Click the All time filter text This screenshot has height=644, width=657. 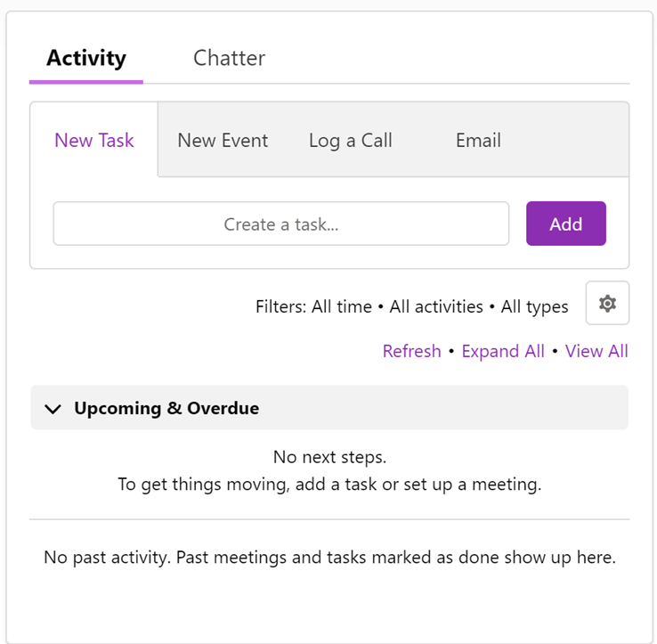coord(342,306)
